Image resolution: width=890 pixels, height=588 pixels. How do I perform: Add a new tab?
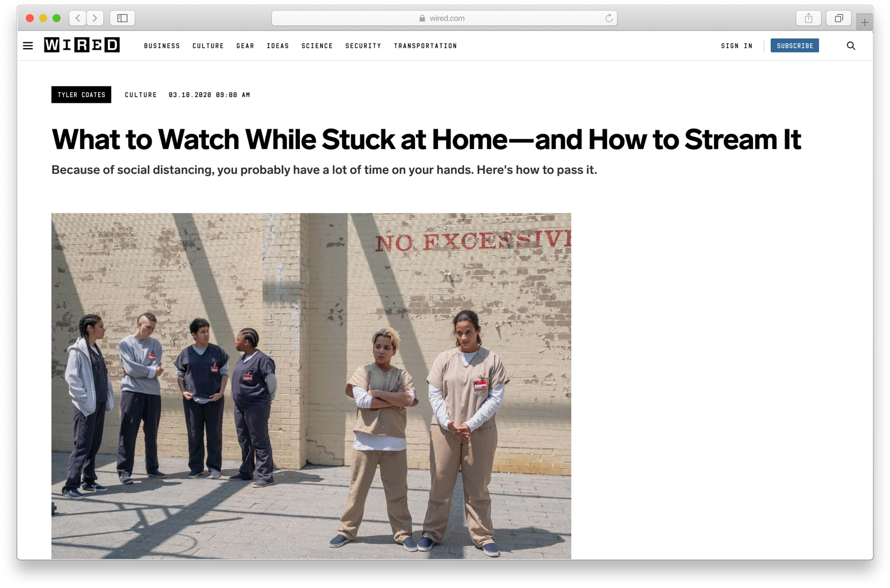[865, 22]
